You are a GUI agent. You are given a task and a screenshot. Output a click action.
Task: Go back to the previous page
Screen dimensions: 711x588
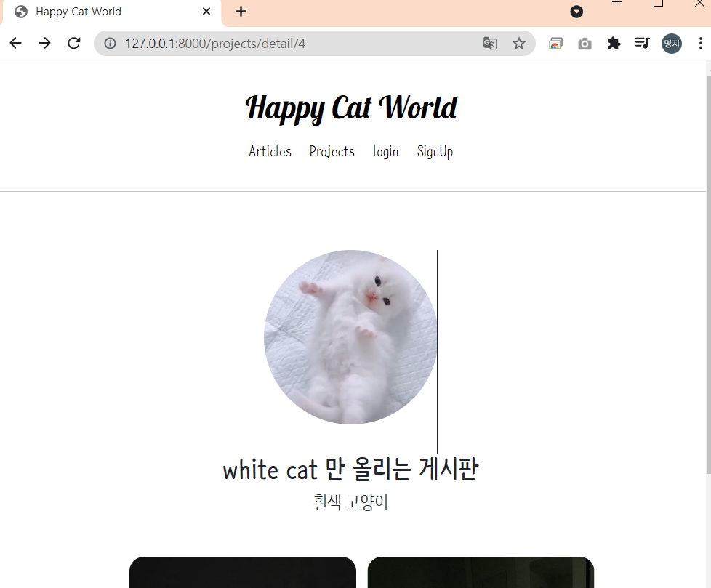coord(15,43)
